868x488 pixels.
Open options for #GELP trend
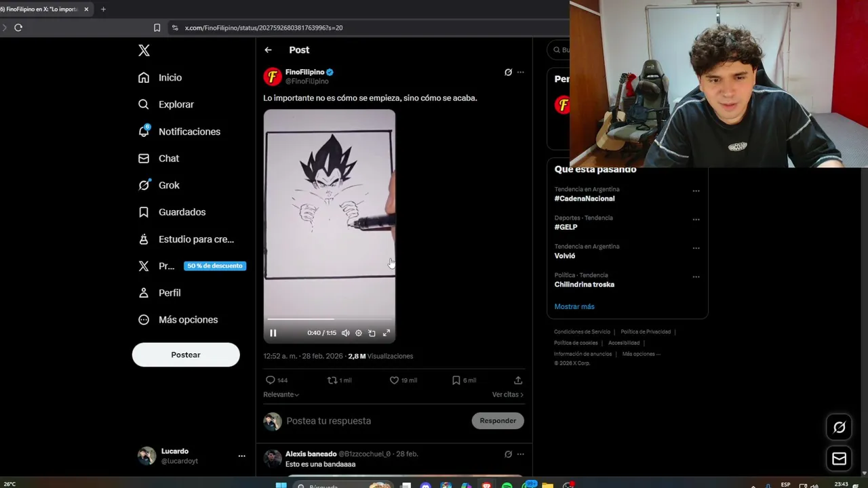[696, 220]
